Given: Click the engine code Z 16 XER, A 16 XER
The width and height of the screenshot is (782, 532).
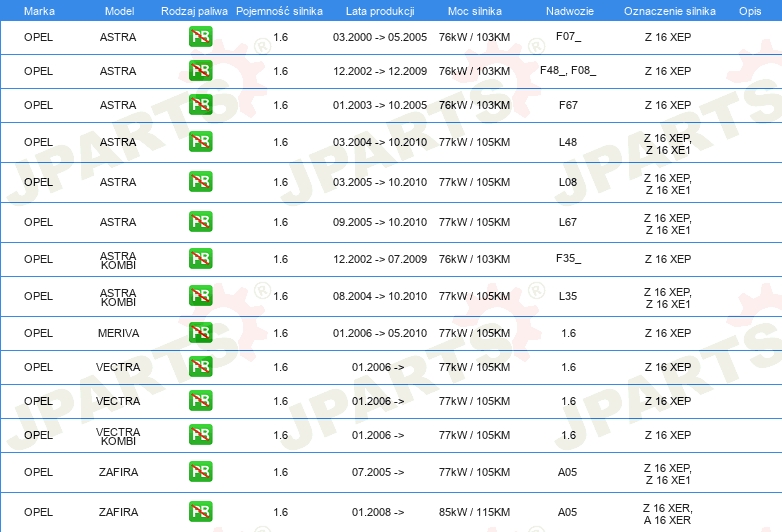Looking at the screenshot, I should (668, 514).
